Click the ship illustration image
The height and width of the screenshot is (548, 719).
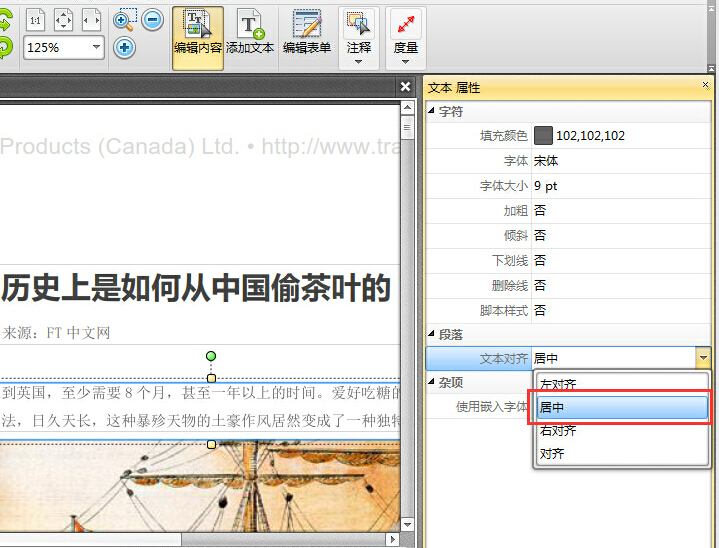click(x=200, y=487)
